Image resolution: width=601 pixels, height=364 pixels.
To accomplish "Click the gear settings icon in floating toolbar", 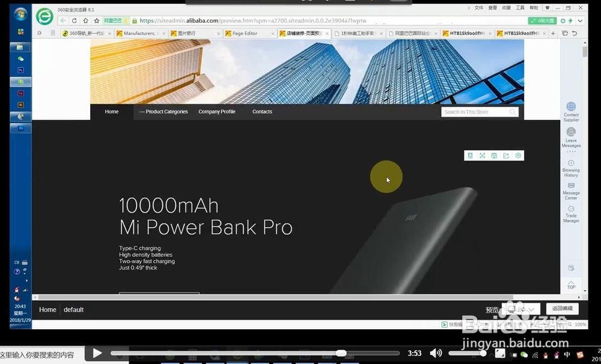I will [518, 156].
